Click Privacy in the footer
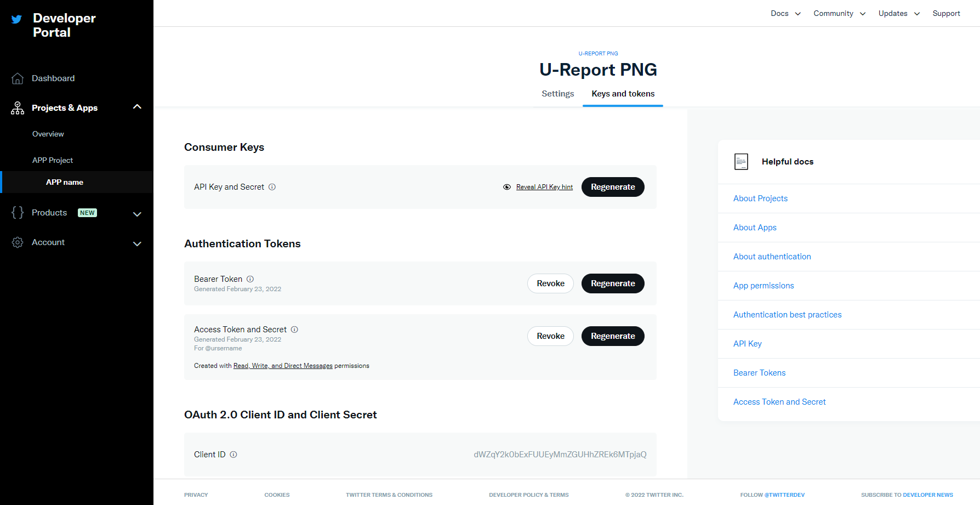980x505 pixels. [196, 495]
